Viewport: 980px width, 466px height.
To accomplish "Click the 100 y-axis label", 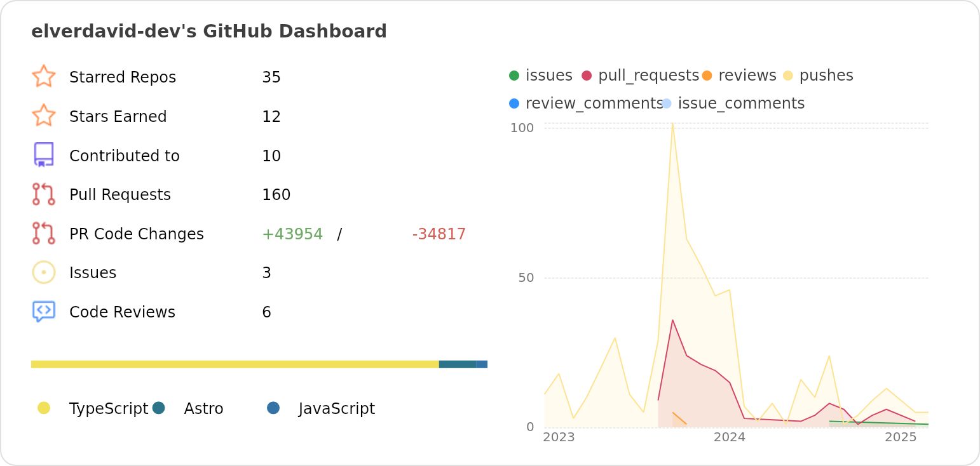I will click(522, 128).
